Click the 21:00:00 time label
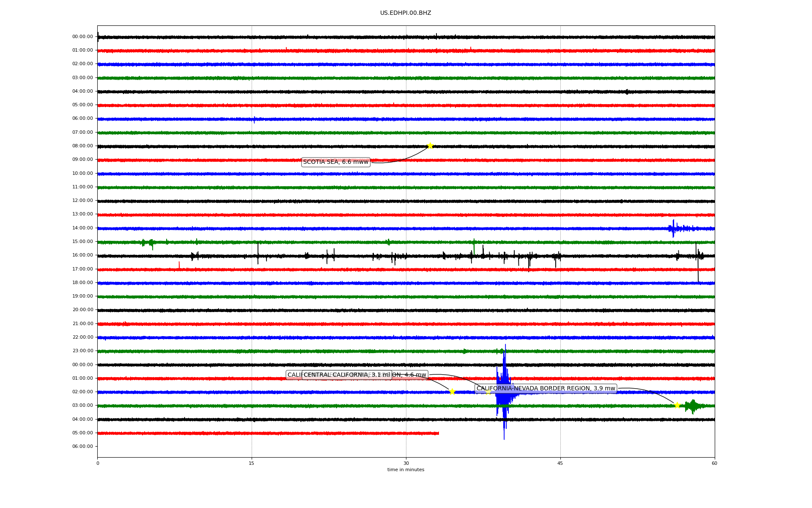The width and height of the screenshot is (812, 508). tap(82, 324)
